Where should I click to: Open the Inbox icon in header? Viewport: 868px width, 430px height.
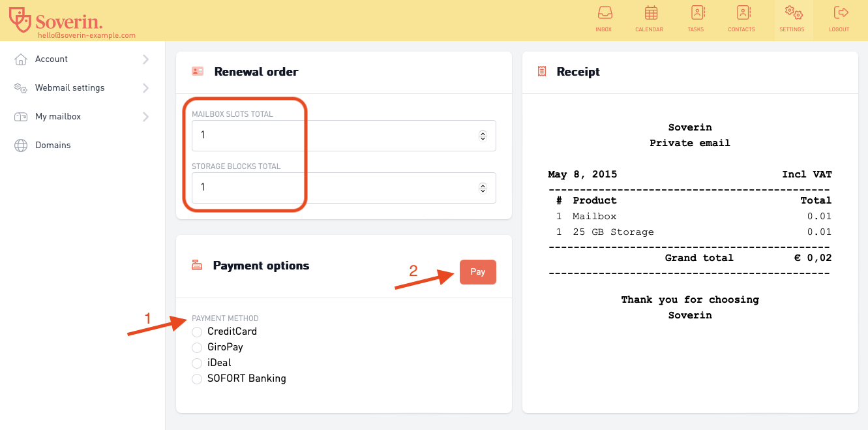tap(604, 12)
